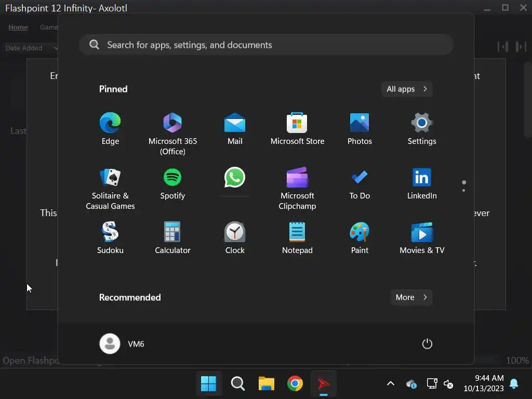Open Edge from pinned apps
The image size is (532, 399).
tap(110, 129)
